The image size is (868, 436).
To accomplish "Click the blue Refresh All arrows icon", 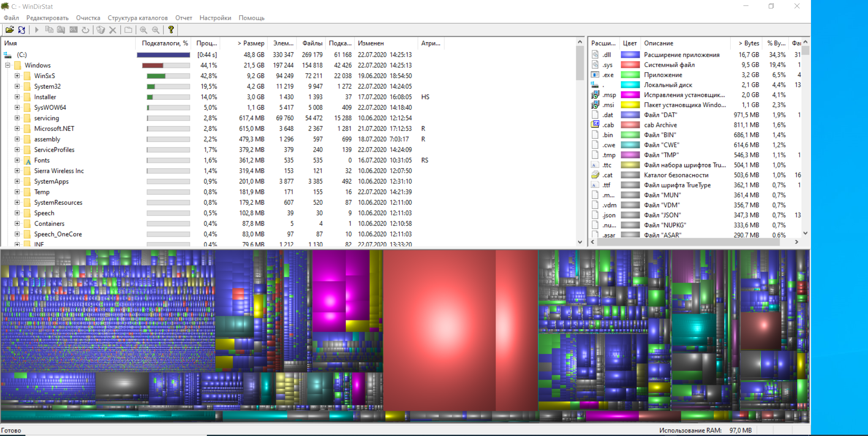I will pos(22,30).
